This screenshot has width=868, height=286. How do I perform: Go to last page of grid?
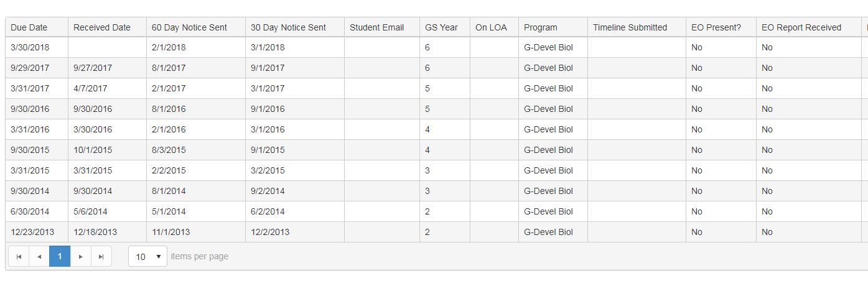[x=101, y=256]
